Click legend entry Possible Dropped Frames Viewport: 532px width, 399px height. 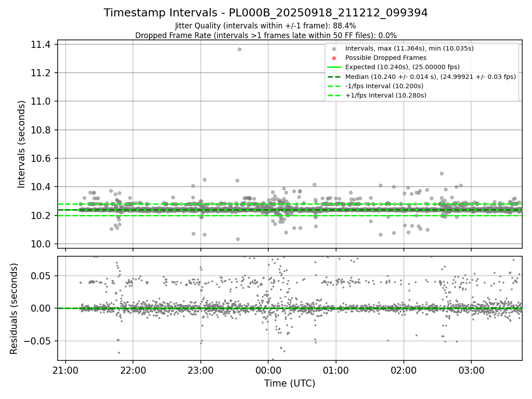point(386,58)
